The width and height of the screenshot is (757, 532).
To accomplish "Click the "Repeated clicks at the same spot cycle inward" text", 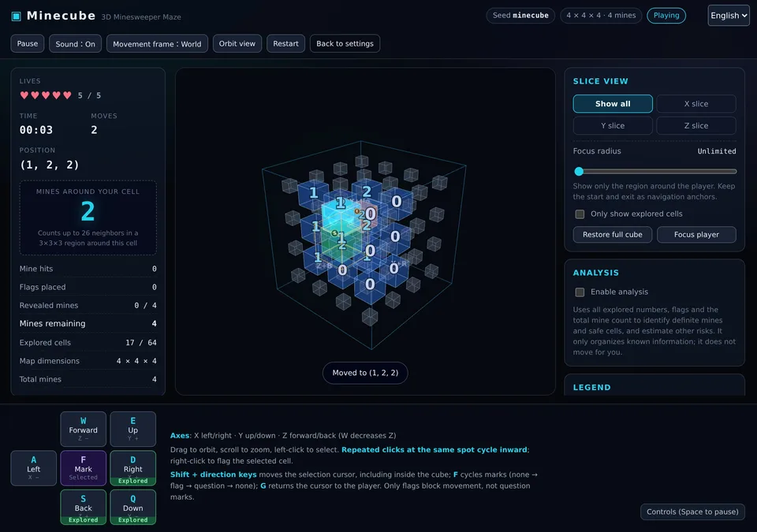I will (x=434, y=449).
